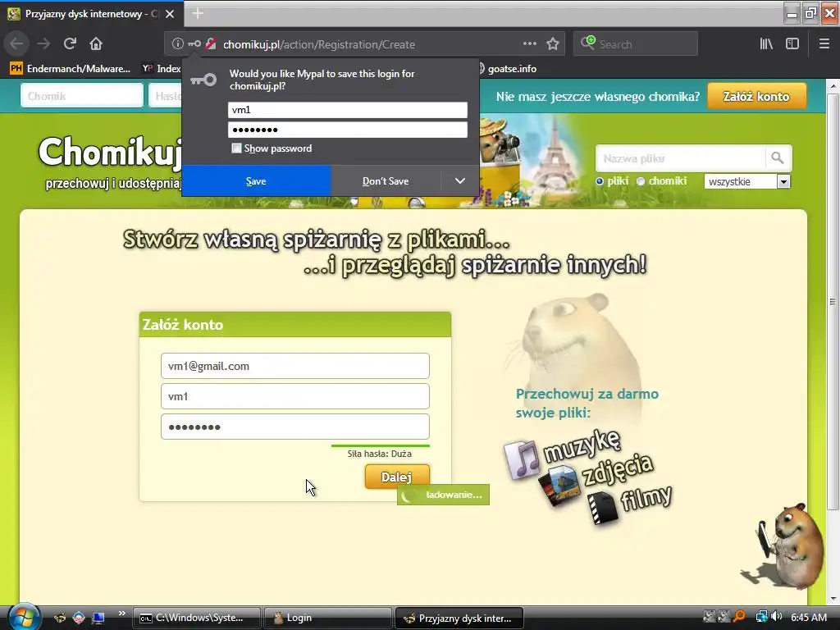Viewport: 840px width, 630px height.
Task: Open the wszystkie dropdown
Action: point(747,181)
